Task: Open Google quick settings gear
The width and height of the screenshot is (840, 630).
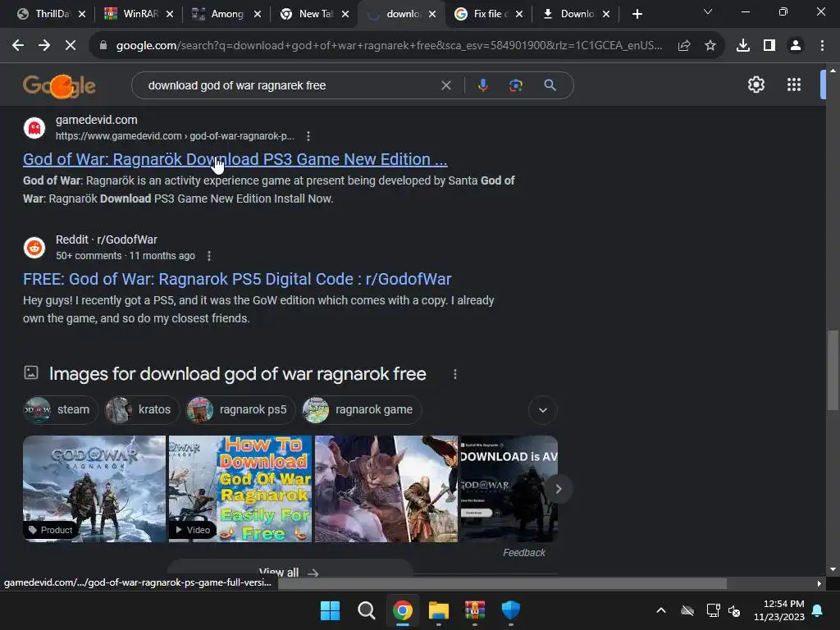Action: tap(756, 84)
